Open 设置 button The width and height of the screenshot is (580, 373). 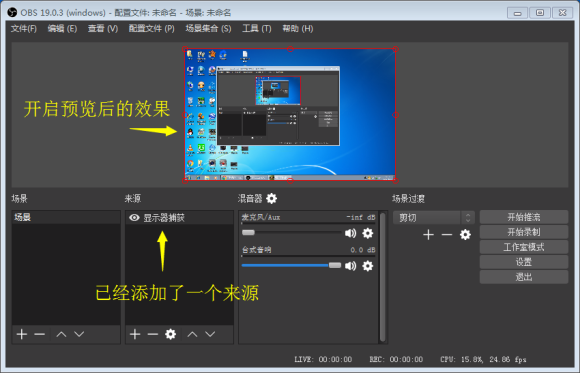524,262
